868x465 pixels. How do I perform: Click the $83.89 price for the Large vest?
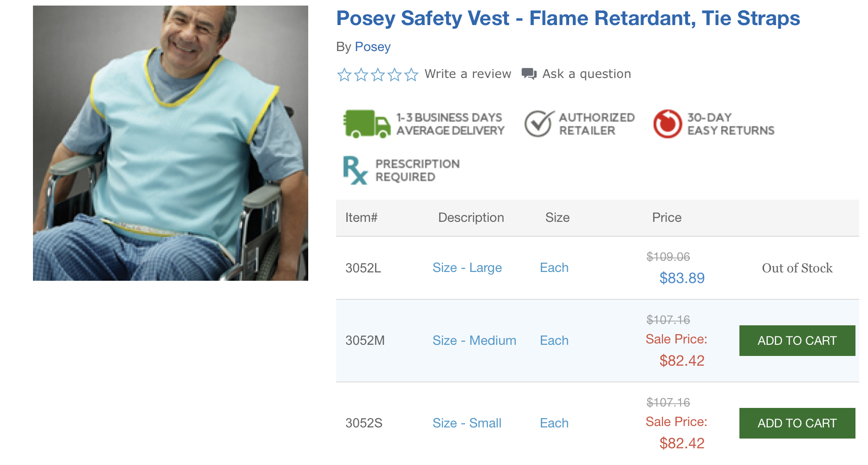tap(682, 278)
